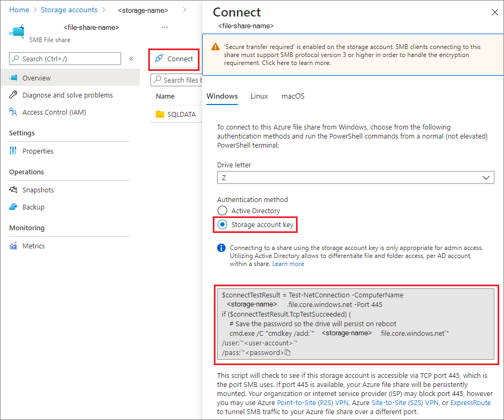Open the Snapshots section
The width and height of the screenshot is (504, 420).
point(39,189)
